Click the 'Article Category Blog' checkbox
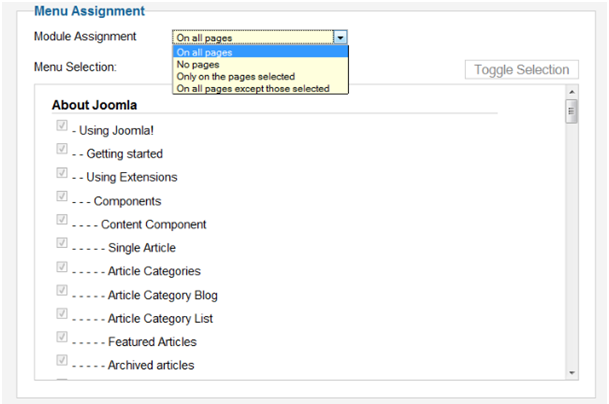This screenshot has height=404, width=609. click(x=62, y=291)
